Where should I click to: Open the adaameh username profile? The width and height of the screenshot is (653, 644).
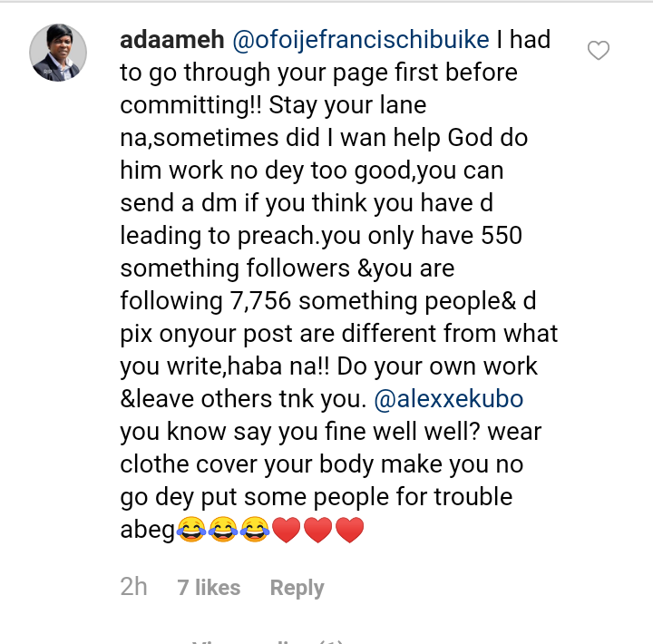(172, 40)
